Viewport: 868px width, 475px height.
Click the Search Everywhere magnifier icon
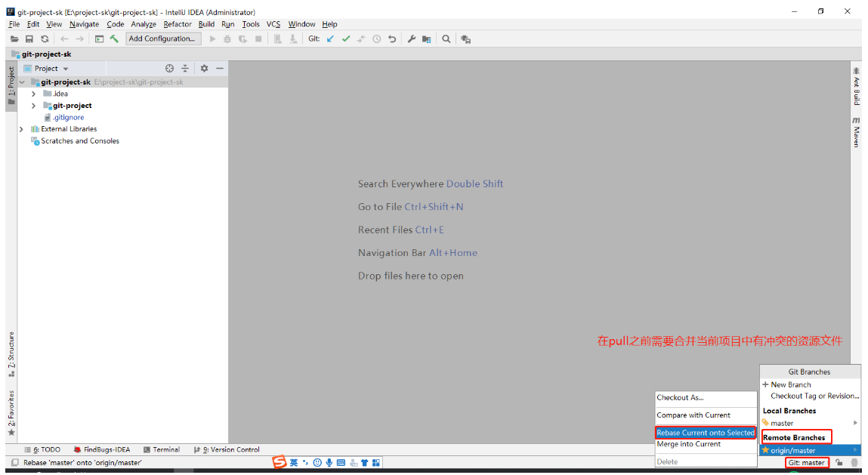click(x=446, y=39)
